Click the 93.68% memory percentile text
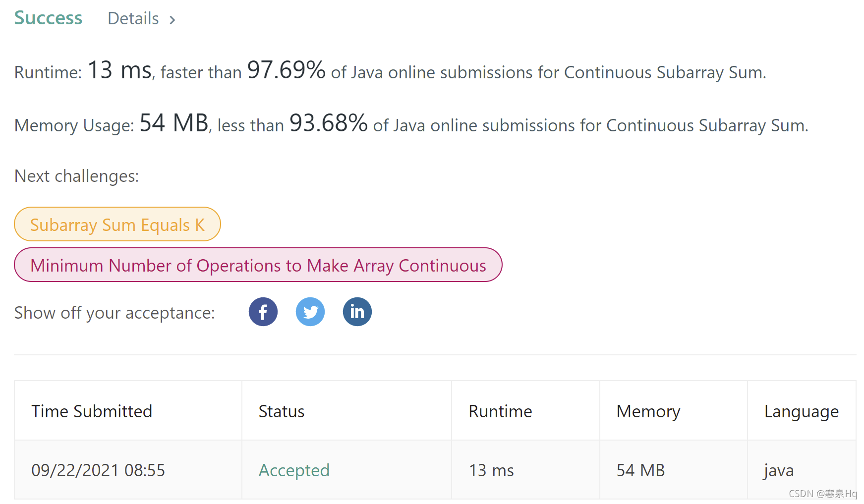 (x=328, y=123)
